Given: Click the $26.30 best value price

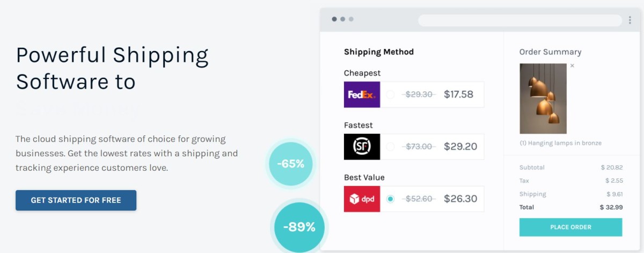Looking at the screenshot, I should point(460,199).
